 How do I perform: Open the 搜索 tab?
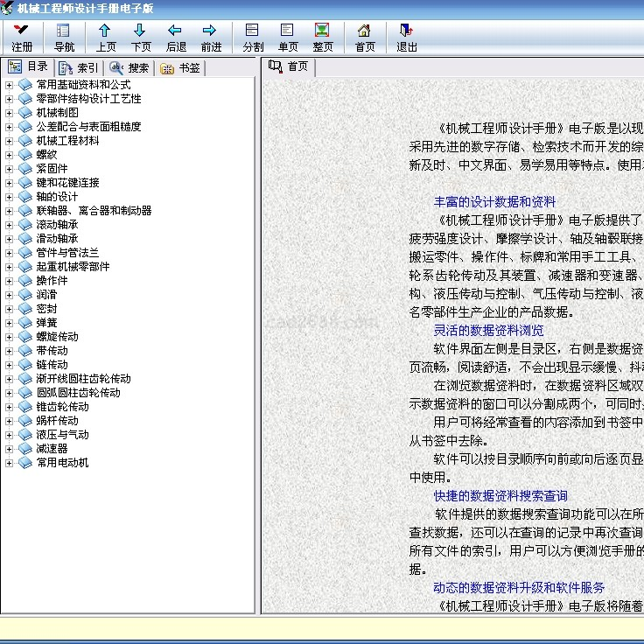(129, 68)
